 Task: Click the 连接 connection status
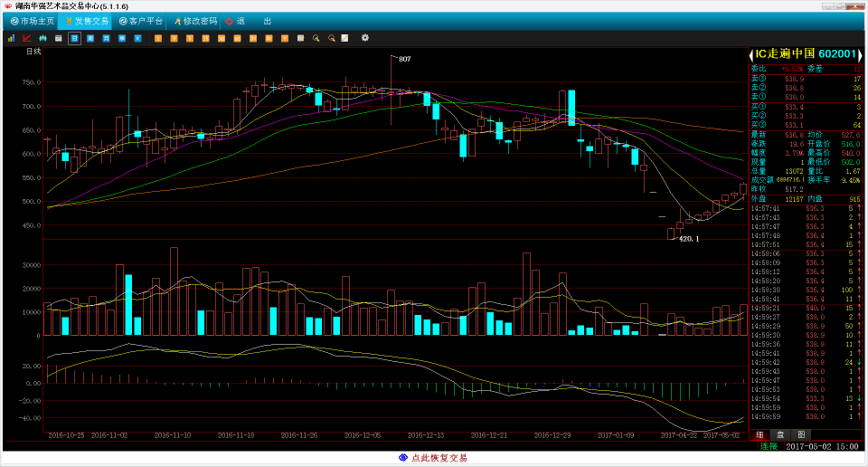pos(769,446)
